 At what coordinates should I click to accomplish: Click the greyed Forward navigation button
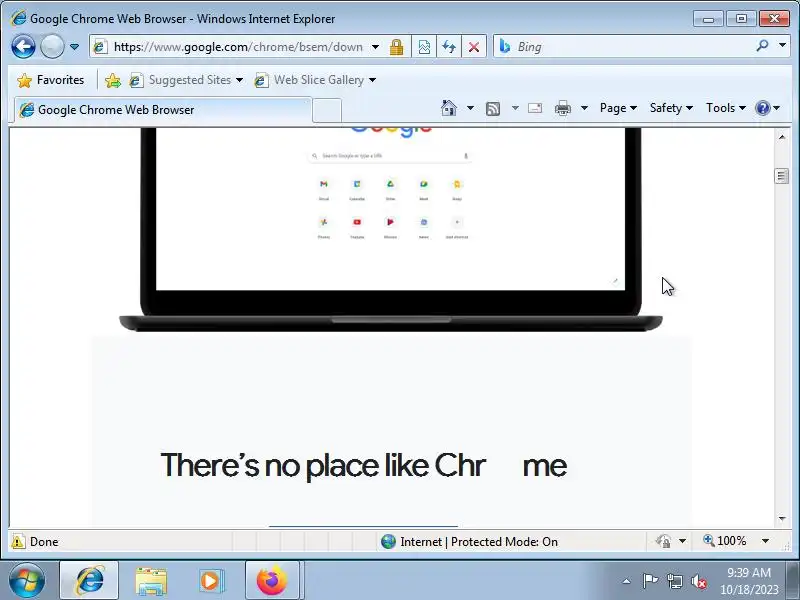(52, 47)
